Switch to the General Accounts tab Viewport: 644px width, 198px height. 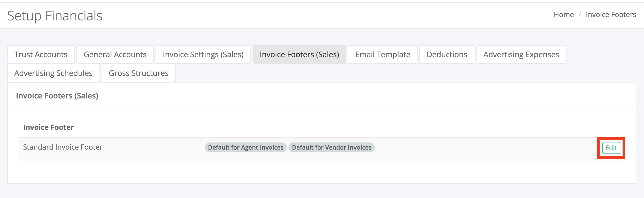pos(115,54)
